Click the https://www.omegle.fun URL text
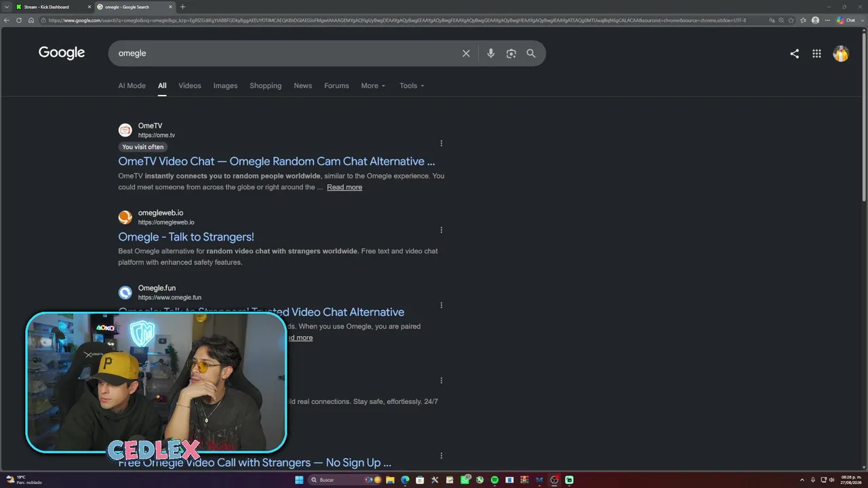868x488 pixels. pos(170,298)
